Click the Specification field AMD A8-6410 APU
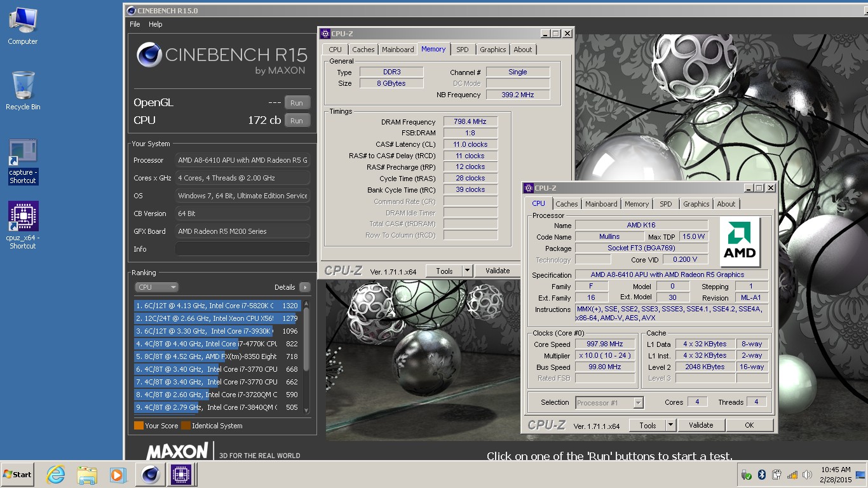868x488 pixels. pyautogui.click(x=671, y=274)
